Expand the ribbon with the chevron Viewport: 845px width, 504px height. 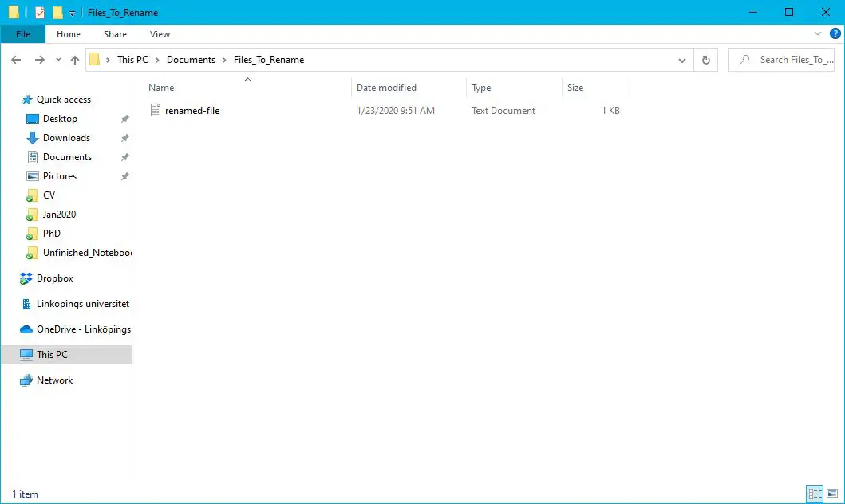[818, 34]
